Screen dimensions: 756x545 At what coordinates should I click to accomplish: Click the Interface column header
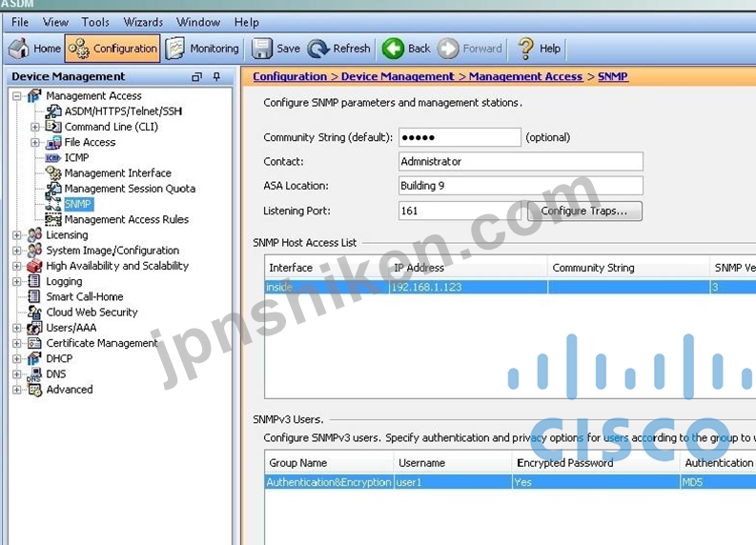pyautogui.click(x=327, y=268)
